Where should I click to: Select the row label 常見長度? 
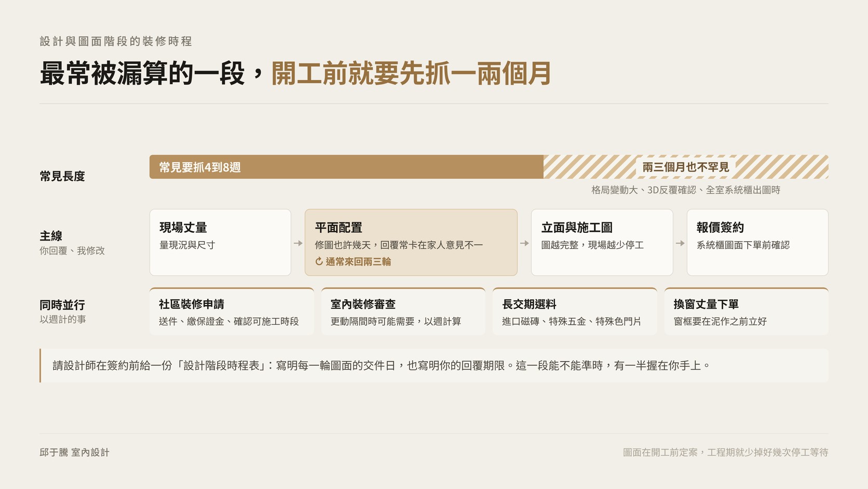coord(62,176)
